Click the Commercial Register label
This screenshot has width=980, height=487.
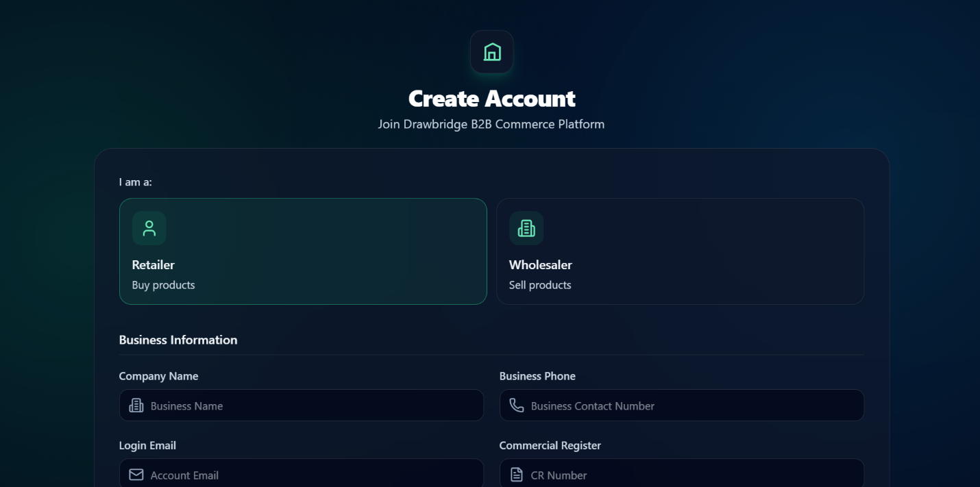point(550,445)
